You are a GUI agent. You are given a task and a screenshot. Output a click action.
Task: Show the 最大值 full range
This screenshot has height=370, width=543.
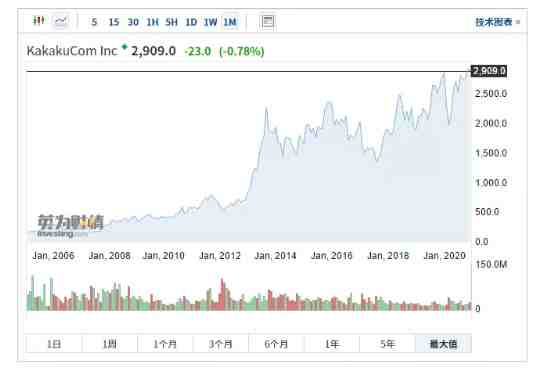click(x=443, y=344)
